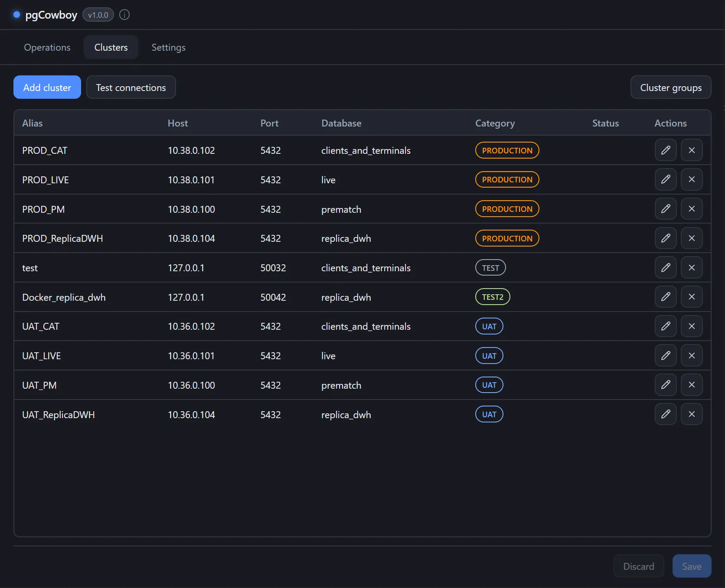Edit the PROD_PM cluster entry
Viewport: 725px width, 588px height.
click(666, 209)
